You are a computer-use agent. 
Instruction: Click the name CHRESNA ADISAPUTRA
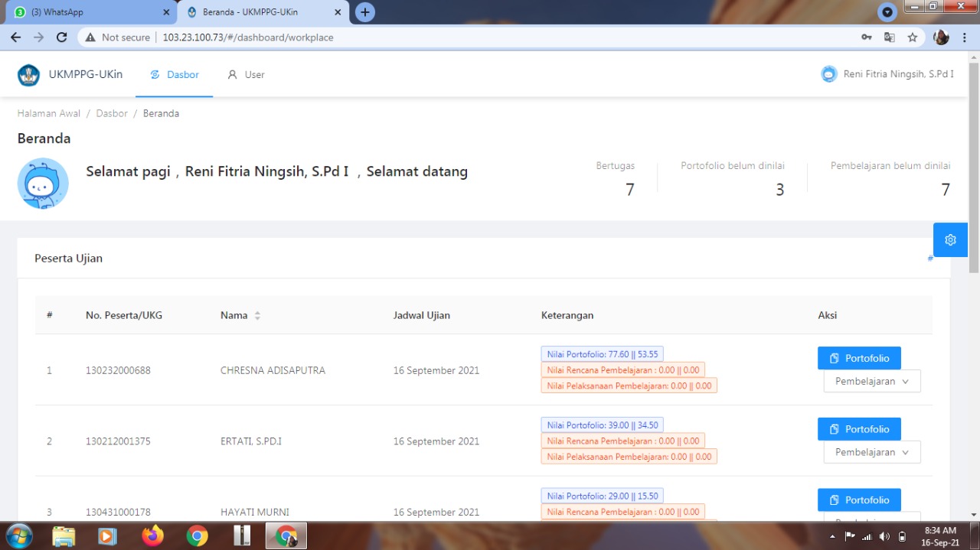273,370
